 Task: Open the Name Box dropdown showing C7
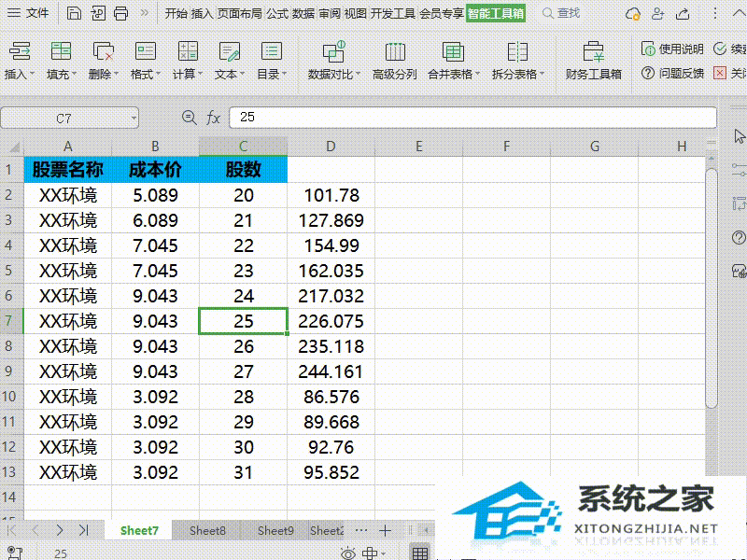(134, 118)
